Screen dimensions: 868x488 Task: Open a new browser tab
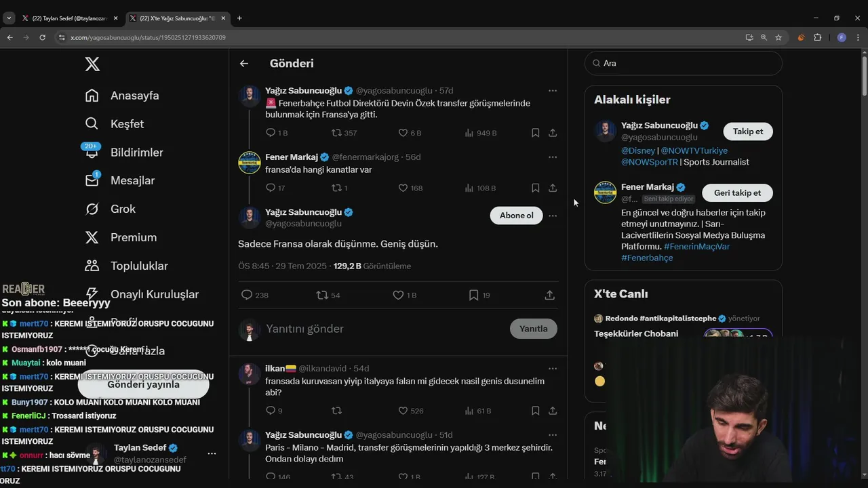[239, 18]
